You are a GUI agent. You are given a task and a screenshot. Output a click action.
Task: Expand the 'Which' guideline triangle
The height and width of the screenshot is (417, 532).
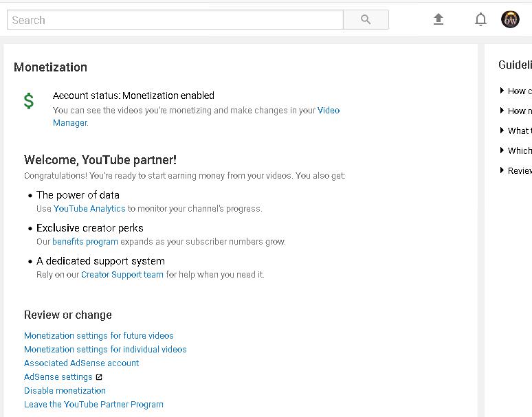(x=502, y=150)
